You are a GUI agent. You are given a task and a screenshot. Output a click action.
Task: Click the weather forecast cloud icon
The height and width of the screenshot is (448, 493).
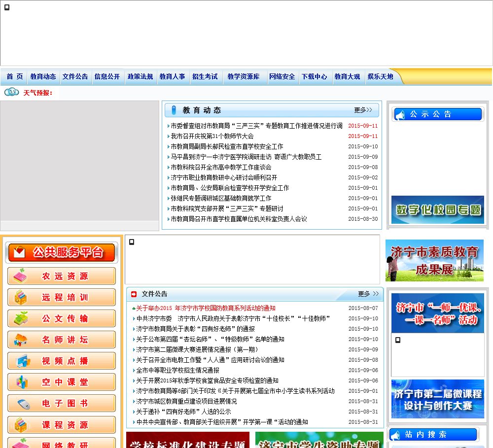coord(12,92)
